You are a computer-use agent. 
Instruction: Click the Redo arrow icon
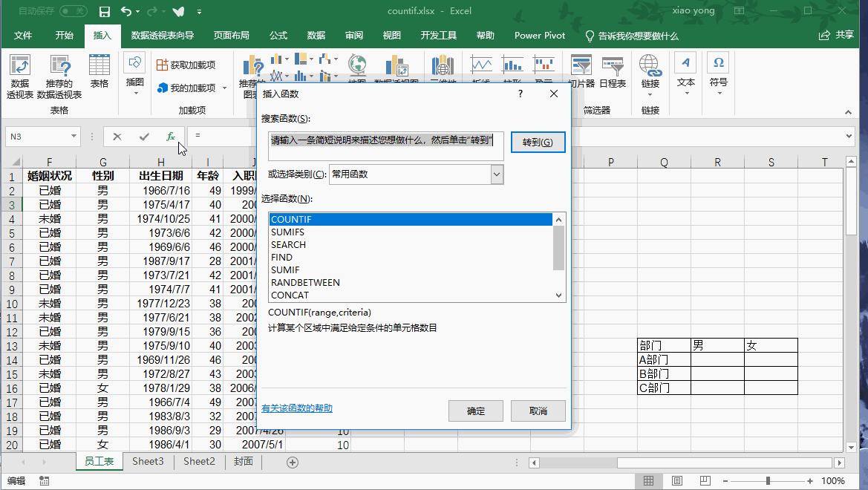click(x=152, y=11)
